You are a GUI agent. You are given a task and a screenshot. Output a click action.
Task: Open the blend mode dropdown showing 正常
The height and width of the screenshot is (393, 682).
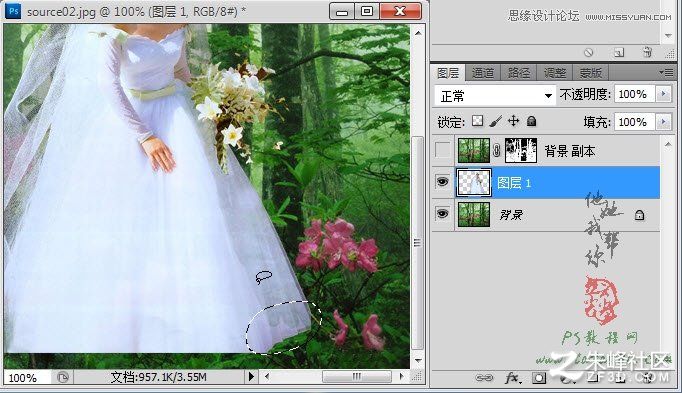(x=495, y=95)
